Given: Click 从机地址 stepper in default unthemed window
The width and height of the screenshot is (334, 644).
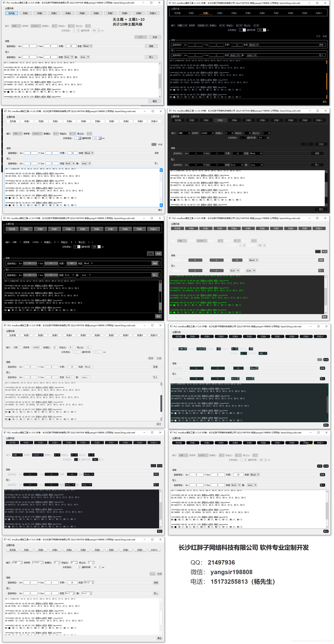Looking at the screenshot, I should (x=76, y=30).
